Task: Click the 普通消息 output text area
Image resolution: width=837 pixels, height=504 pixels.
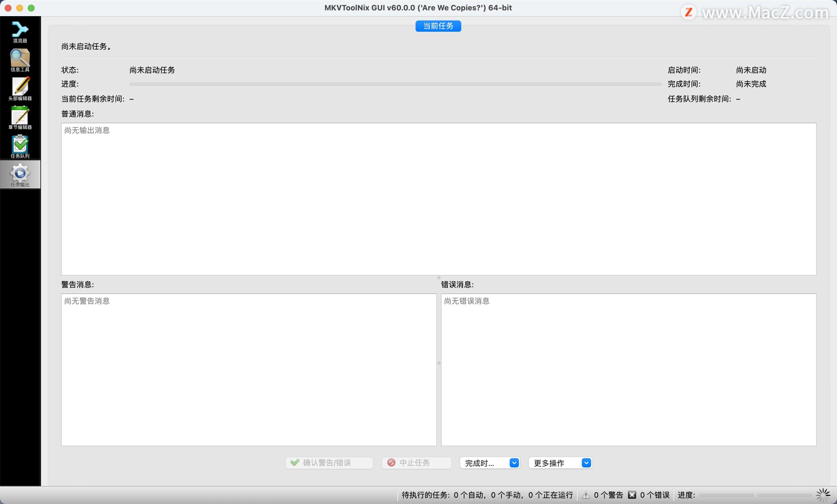Action: click(439, 199)
